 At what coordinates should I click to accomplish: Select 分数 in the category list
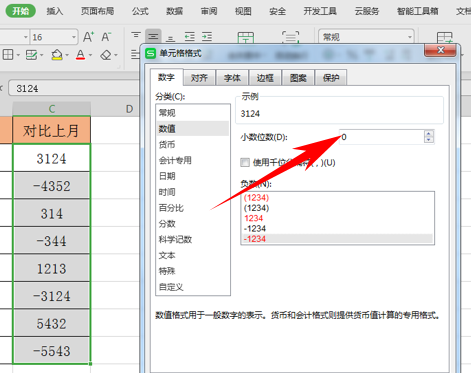tap(193, 224)
